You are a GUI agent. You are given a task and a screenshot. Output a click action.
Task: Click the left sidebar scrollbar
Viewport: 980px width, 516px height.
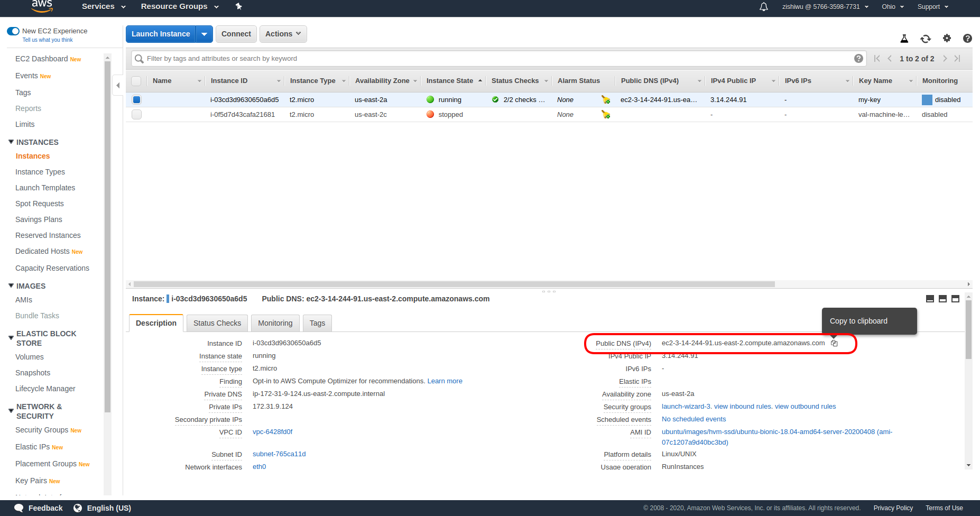[107, 237]
